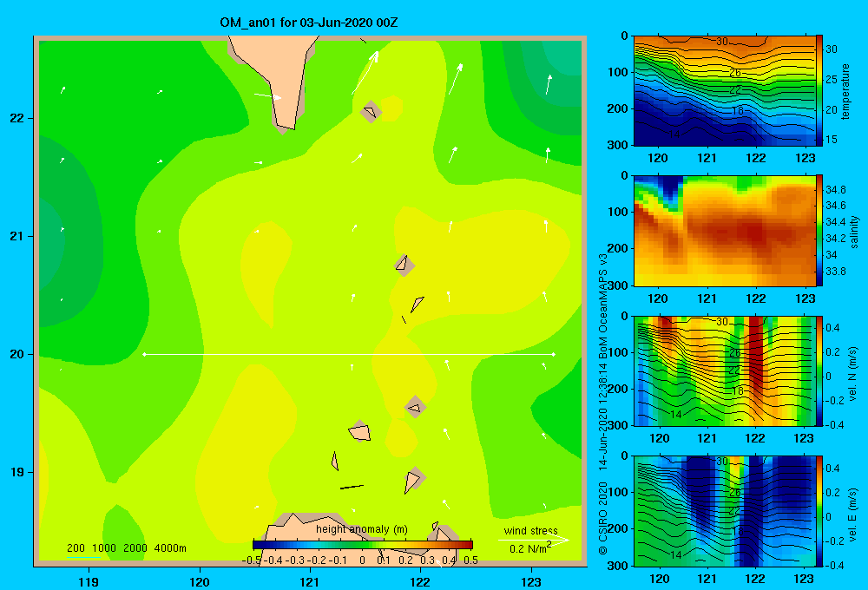Click the salinity color scale bar
Viewport: 868px width, 590px height.
[819, 231]
